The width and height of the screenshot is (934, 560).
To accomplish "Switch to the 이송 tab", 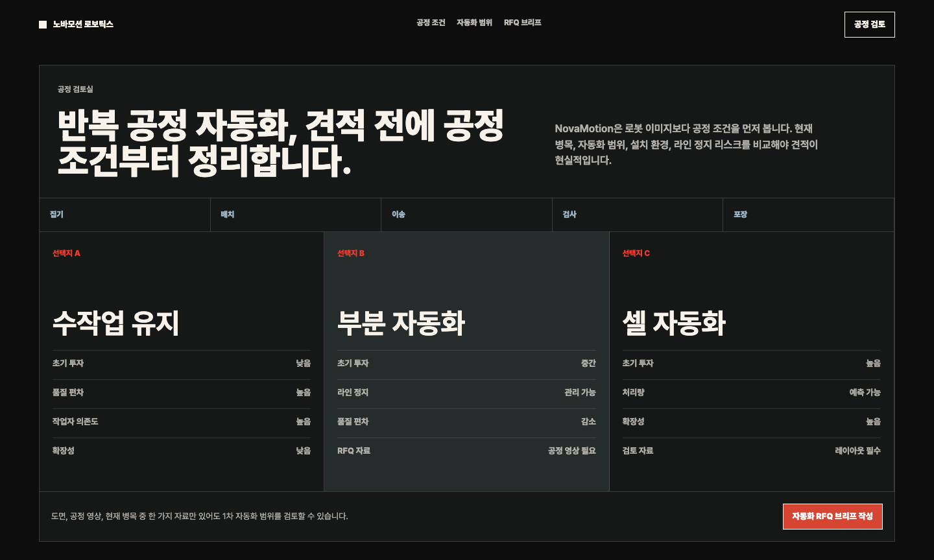I will pos(467,215).
